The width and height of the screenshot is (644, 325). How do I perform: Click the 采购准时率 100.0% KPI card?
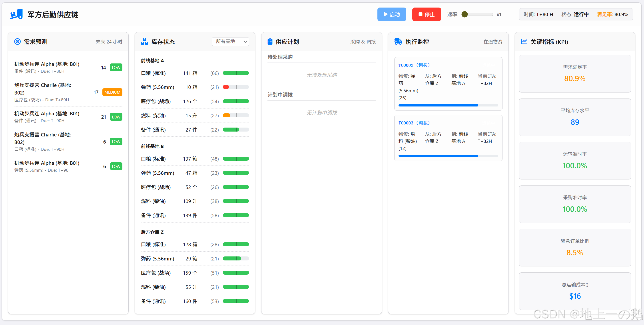(x=575, y=204)
